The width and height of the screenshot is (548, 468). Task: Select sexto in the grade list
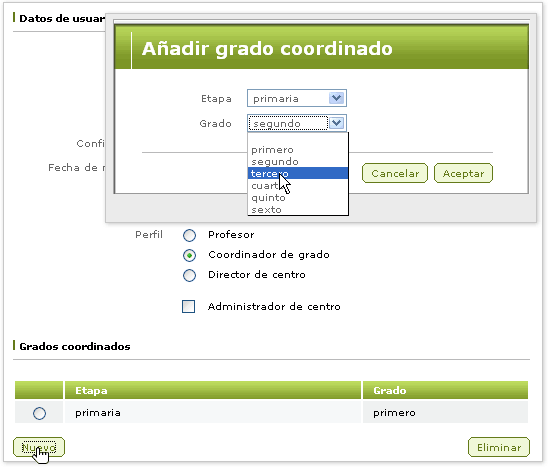[298, 210]
